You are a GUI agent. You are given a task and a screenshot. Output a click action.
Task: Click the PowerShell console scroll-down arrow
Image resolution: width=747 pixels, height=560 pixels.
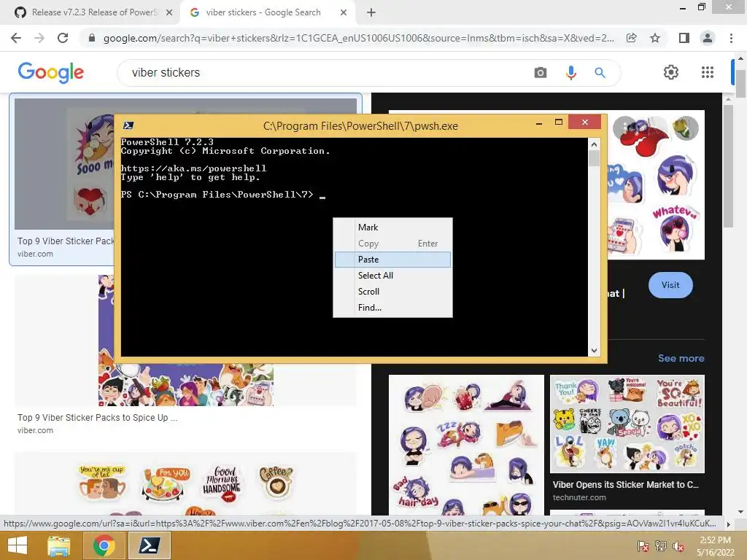pyautogui.click(x=594, y=351)
